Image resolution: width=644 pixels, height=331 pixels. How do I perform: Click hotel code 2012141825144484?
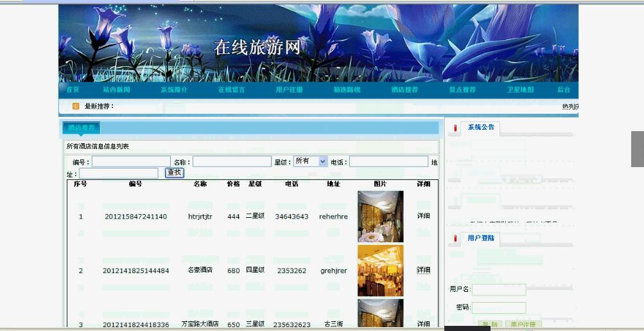[136, 271]
